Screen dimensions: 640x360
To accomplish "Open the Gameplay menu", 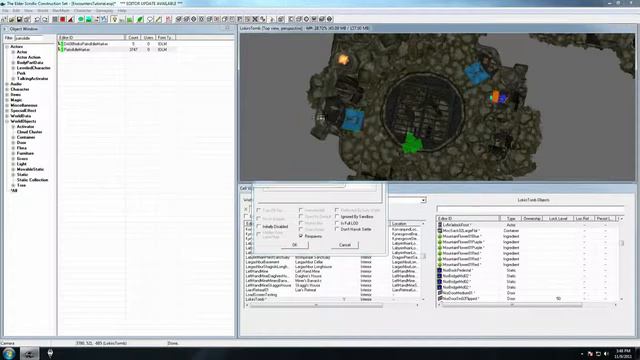I will pos(104,11).
